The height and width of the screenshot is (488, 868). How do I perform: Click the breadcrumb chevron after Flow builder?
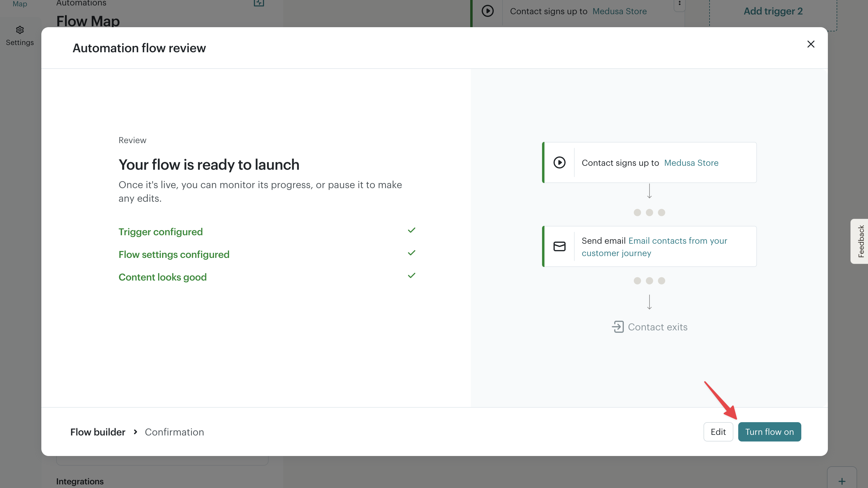click(x=136, y=432)
